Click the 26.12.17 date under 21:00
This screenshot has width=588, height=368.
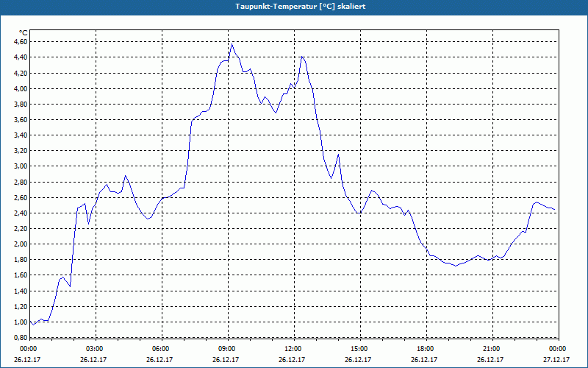(490, 359)
